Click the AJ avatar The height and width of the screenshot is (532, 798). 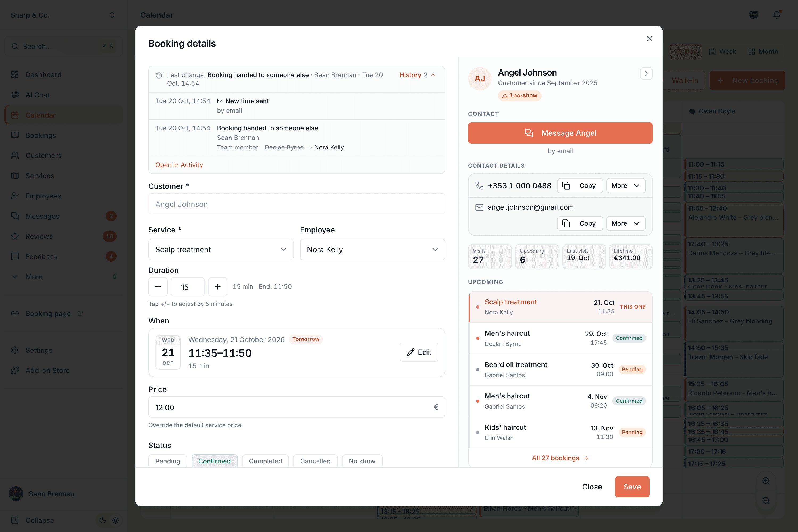pos(480,79)
